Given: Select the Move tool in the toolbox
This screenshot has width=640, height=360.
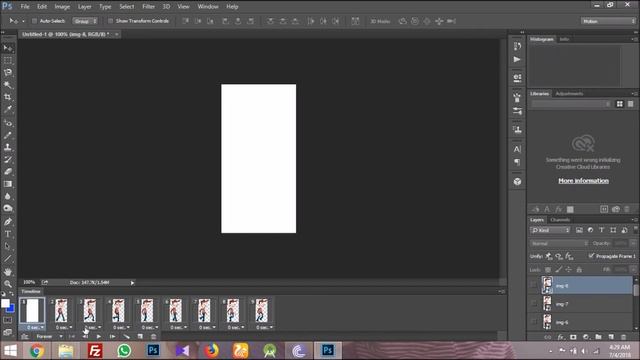Looking at the screenshot, I should tap(8, 48).
